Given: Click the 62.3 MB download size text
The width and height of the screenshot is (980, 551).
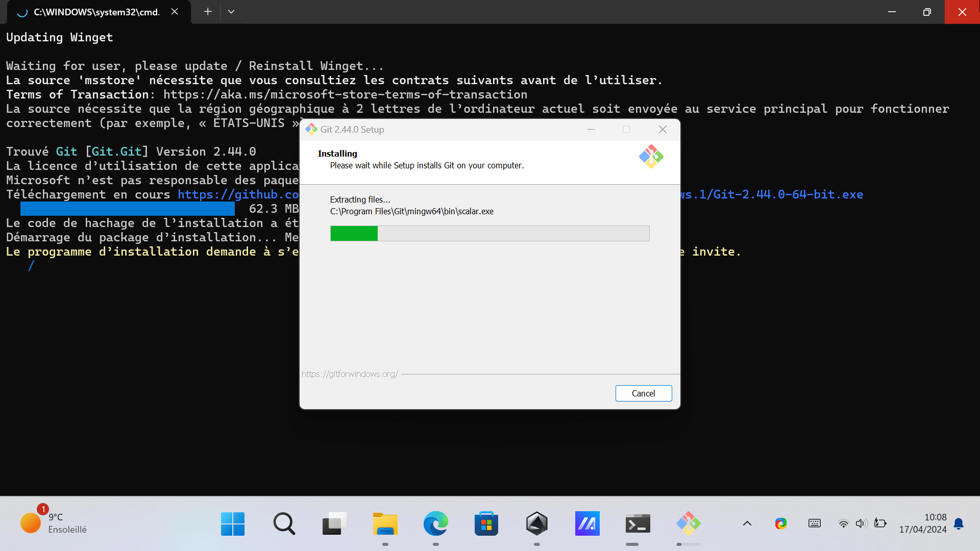Looking at the screenshot, I should point(274,209).
